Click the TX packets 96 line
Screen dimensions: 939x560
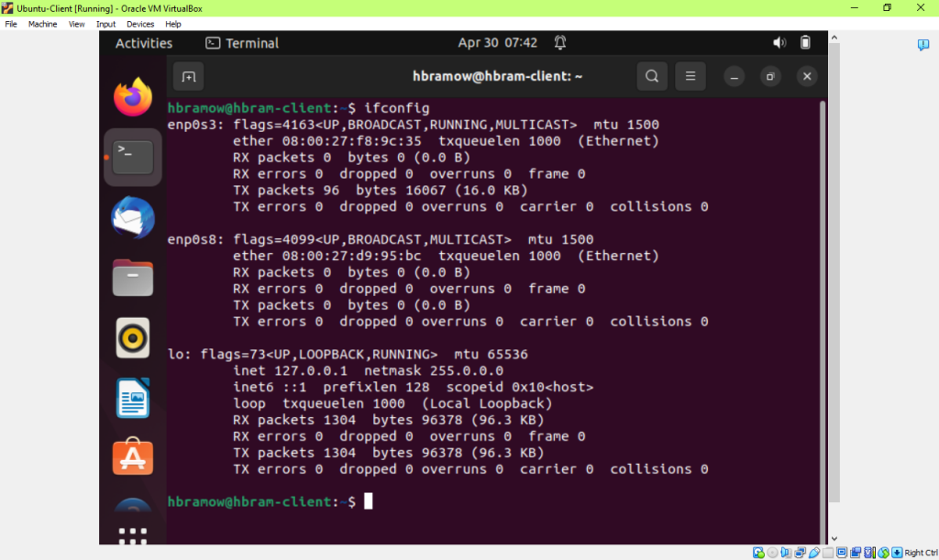[381, 191]
